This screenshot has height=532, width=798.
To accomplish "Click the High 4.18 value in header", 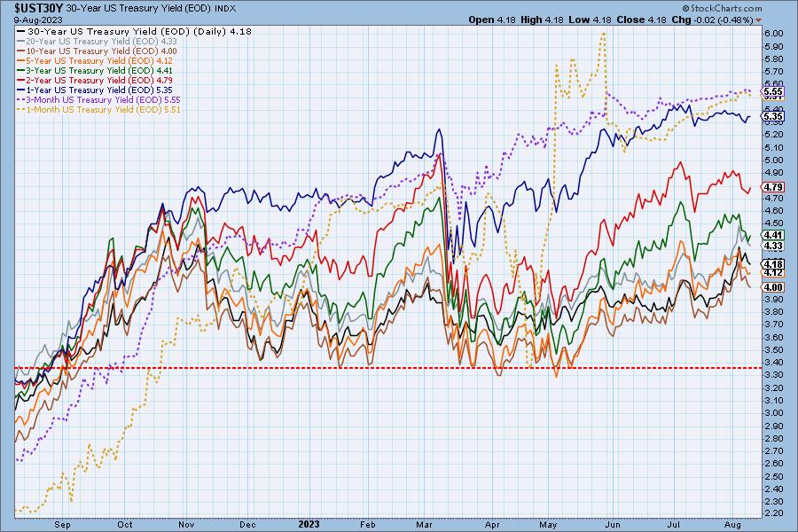I will coord(542,20).
